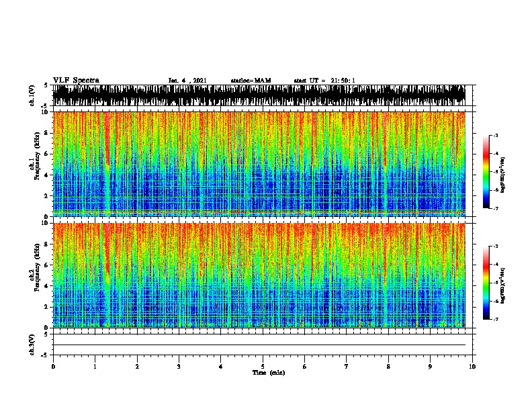Click the "VLF Spectra" plot title

(76, 80)
